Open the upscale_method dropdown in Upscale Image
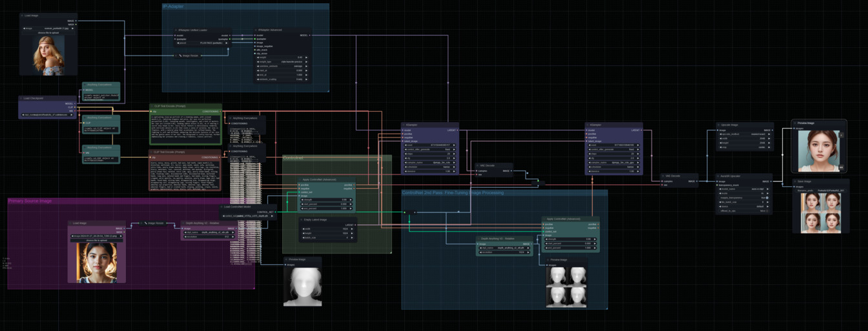The width and height of the screenshot is (868, 331). (x=745, y=134)
